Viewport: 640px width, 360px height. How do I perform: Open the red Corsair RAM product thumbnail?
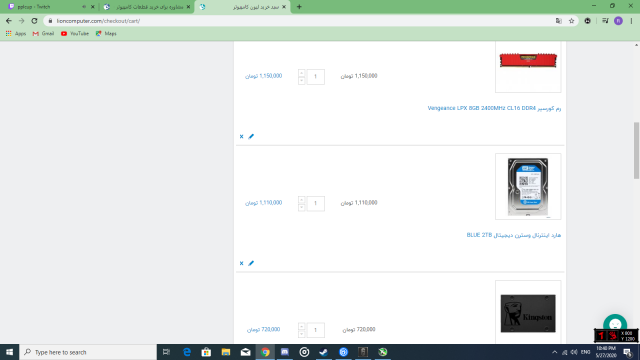(x=528, y=67)
